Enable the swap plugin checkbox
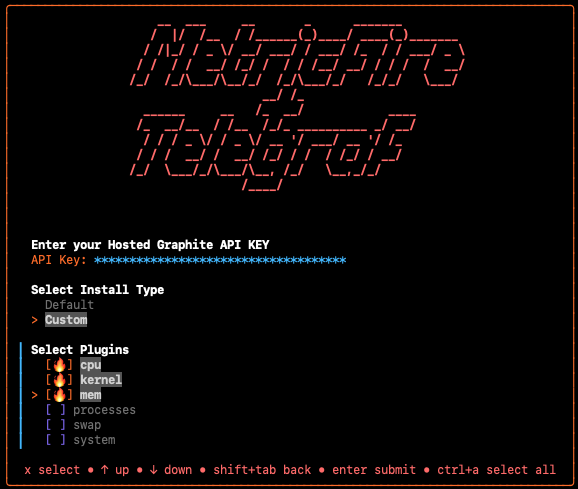This screenshot has height=489, width=578. click(56, 425)
